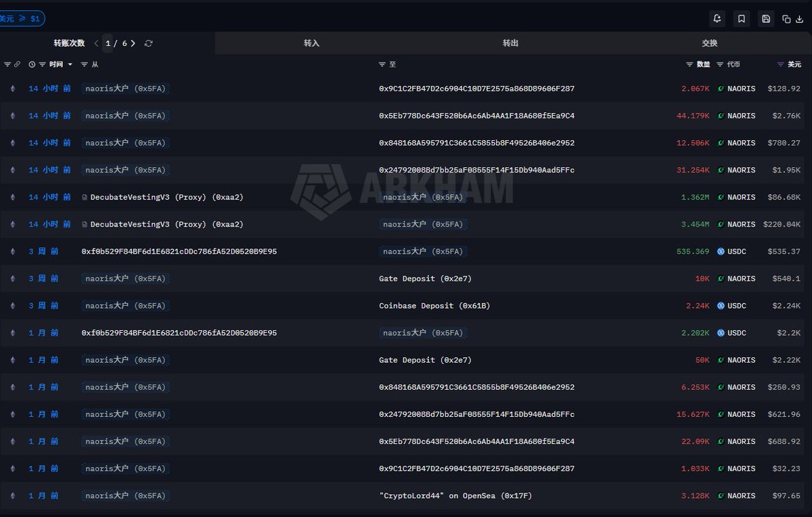
Task: Open the 时间 sort dropdown arrow
Action: pos(70,64)
